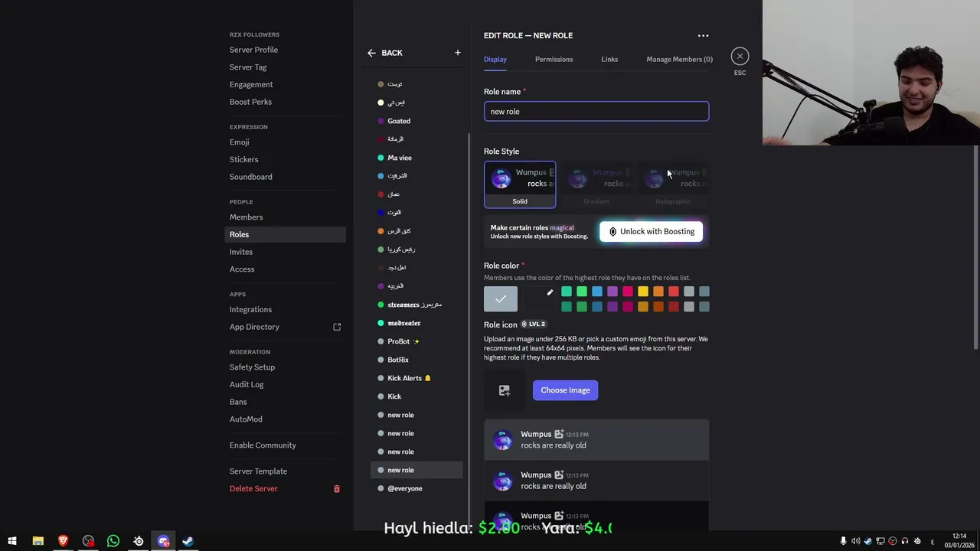Select the ProBot role
The image size is (980, 551).
pyautogui.click(x=416, y=341)
